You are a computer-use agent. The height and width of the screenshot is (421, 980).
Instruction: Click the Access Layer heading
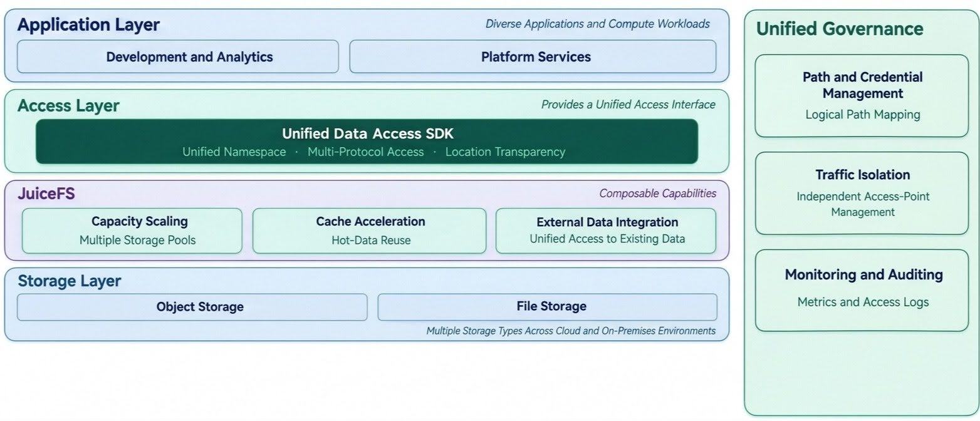coord(68,106)
